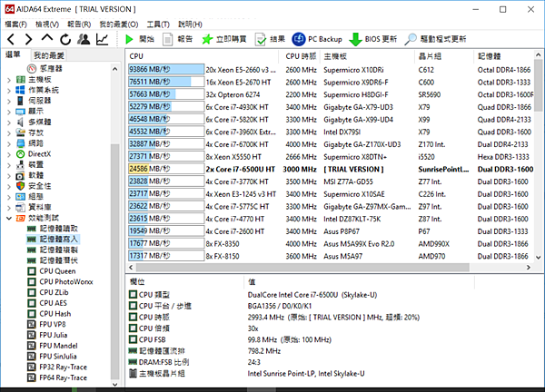
Task: Open the user profile icon in the toolbar
Action: tap(84, 39)
